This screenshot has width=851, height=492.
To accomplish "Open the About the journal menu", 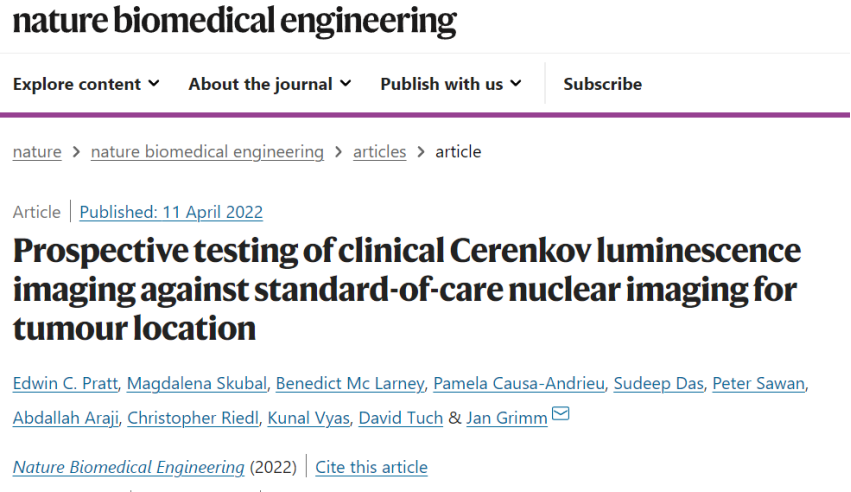I will 270,84.
